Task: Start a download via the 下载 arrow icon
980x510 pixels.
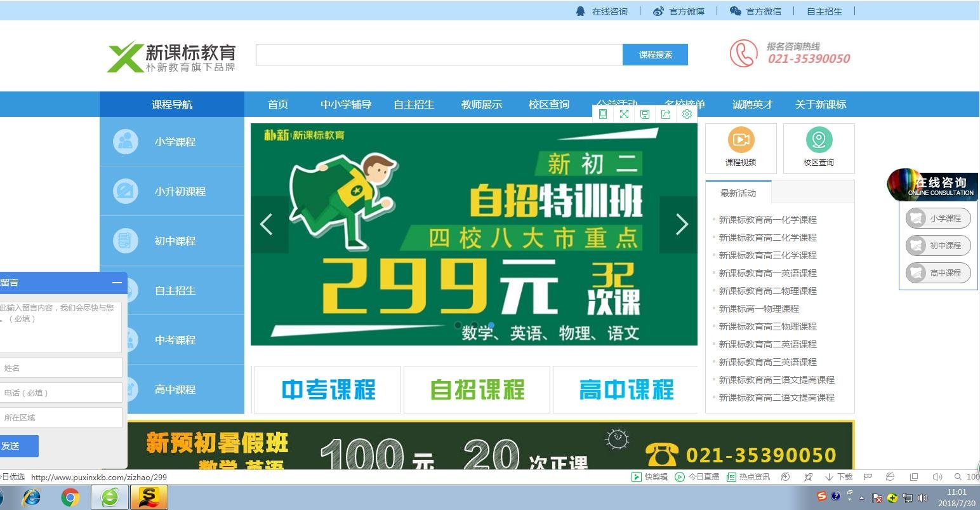Action: point(831,476)
